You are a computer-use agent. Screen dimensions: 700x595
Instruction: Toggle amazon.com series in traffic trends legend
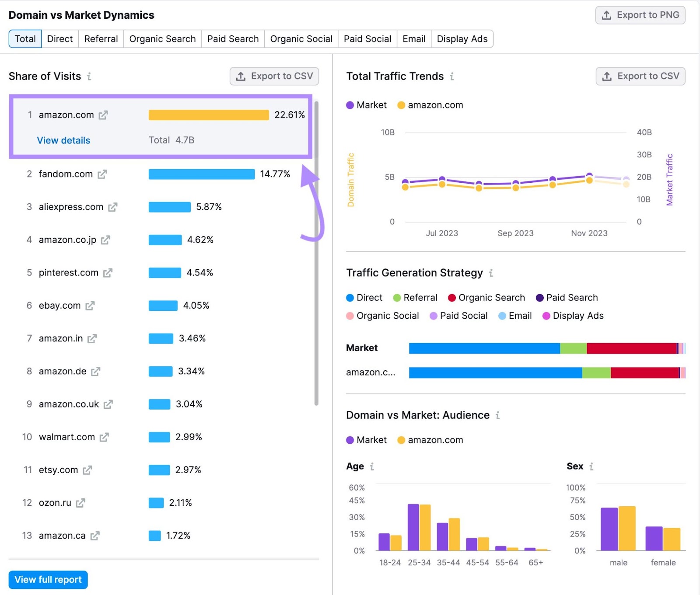coord(430,105)
